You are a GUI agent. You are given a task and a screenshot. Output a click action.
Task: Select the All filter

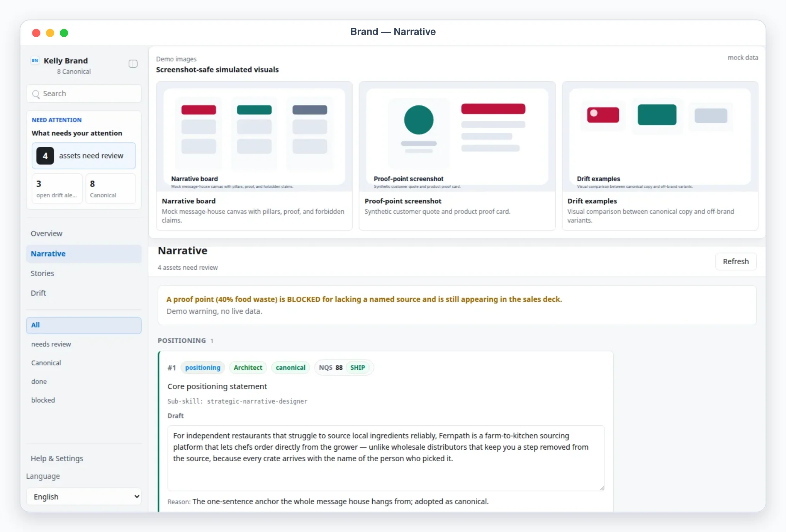(84, 325)
